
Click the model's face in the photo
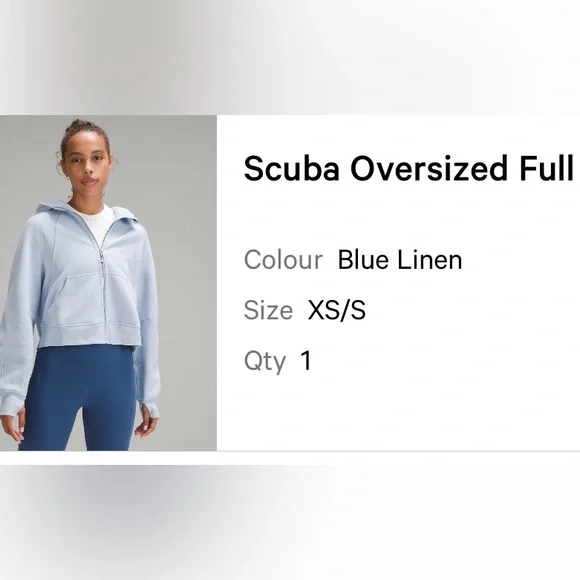(x=86, y=161)
